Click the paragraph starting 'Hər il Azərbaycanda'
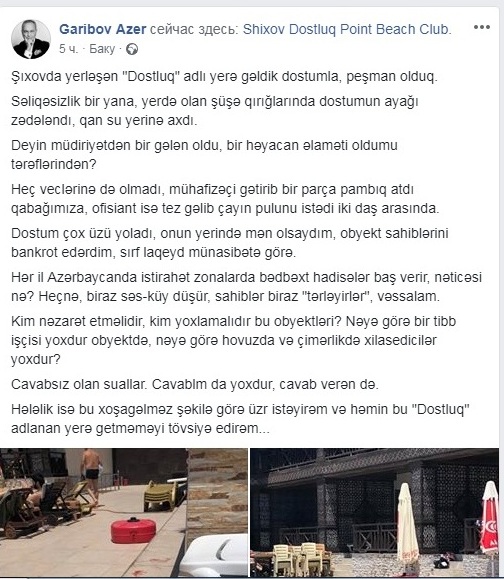Viewport: 504px width, 579px height. (x=246, y=287)
